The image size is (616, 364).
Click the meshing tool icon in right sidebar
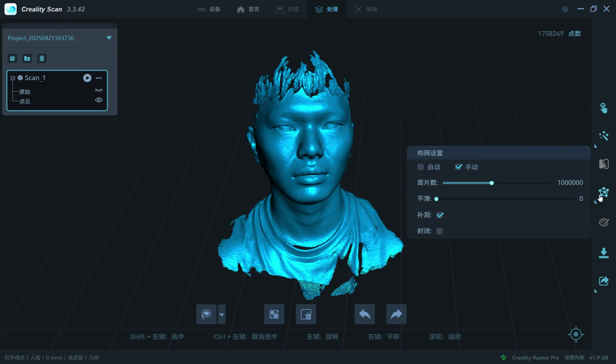pyautogui.click(x=603, y=192)
